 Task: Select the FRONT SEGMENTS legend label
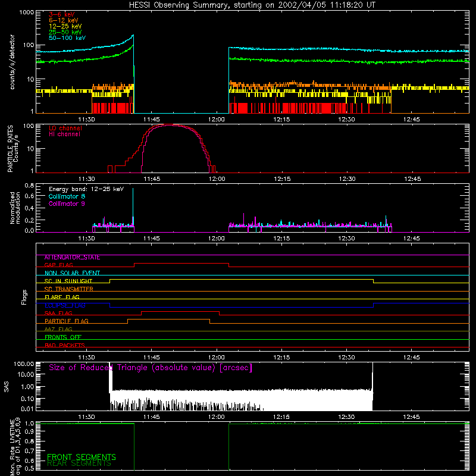coord(82,457)
